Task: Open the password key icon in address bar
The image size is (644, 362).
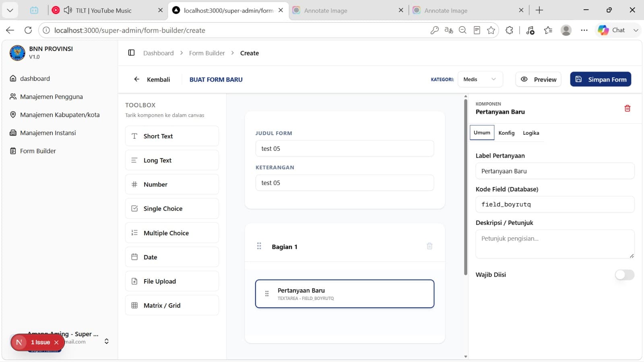Action: 434,30
